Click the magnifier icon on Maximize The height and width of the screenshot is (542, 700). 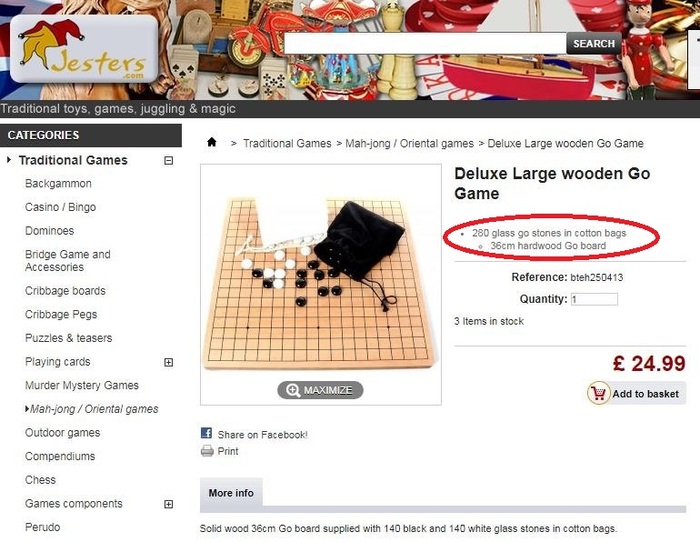(x=293, y=390)
